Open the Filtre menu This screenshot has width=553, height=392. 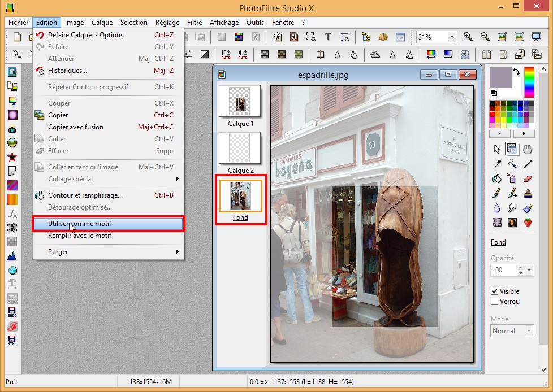[x=194, y=23]
